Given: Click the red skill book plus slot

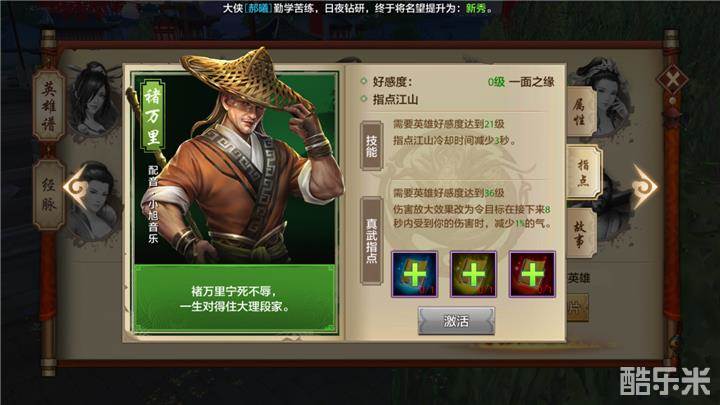Looking at the screenshot, I should 532,274.
